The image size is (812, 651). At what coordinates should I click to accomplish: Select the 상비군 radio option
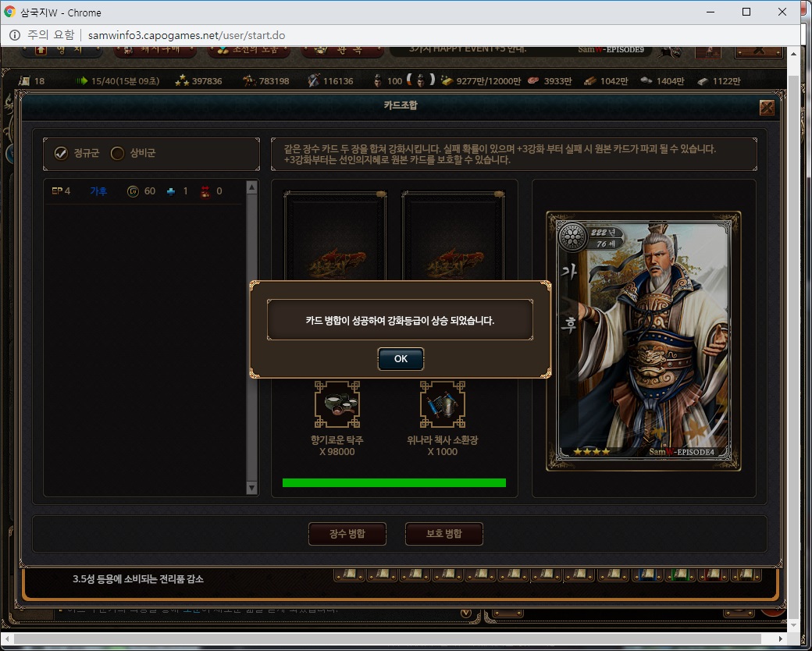(x=118, y=153)
